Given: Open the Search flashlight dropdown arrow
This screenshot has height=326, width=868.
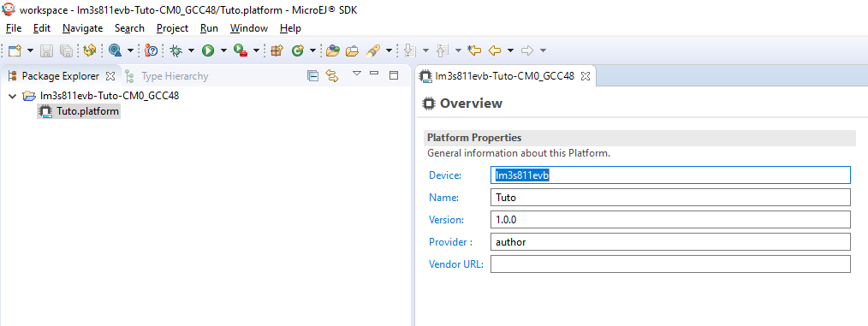Looking at the screenshot, I should pyautogui.click(x=389, y=50).
